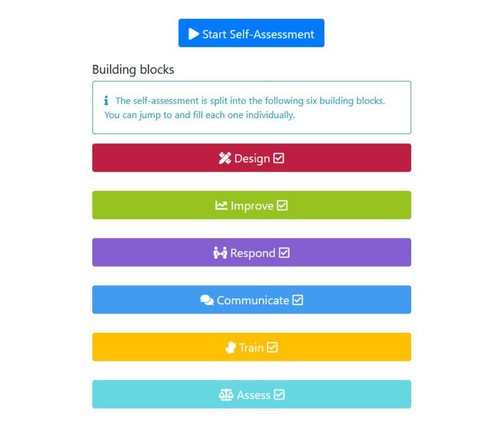Click the info icon in the notice box

point(106,100)
